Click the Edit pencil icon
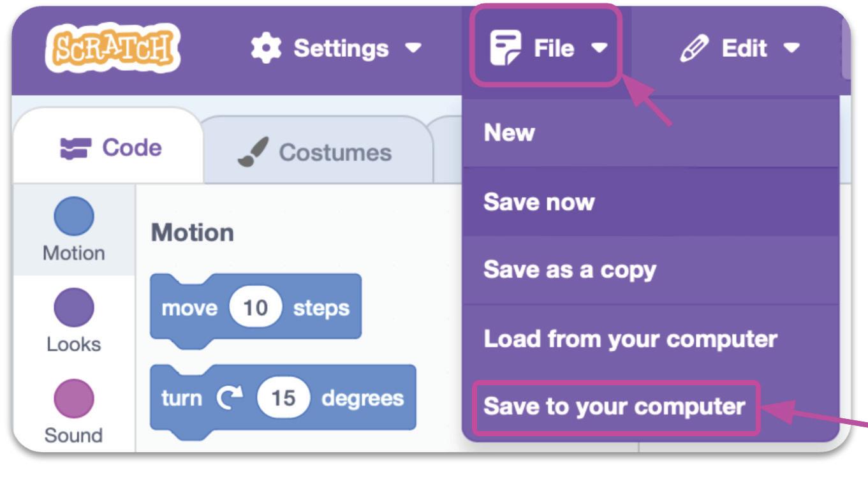 point(693,48)
